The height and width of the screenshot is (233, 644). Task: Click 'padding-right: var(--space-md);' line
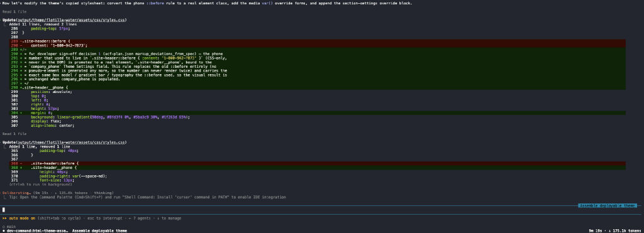73,176
